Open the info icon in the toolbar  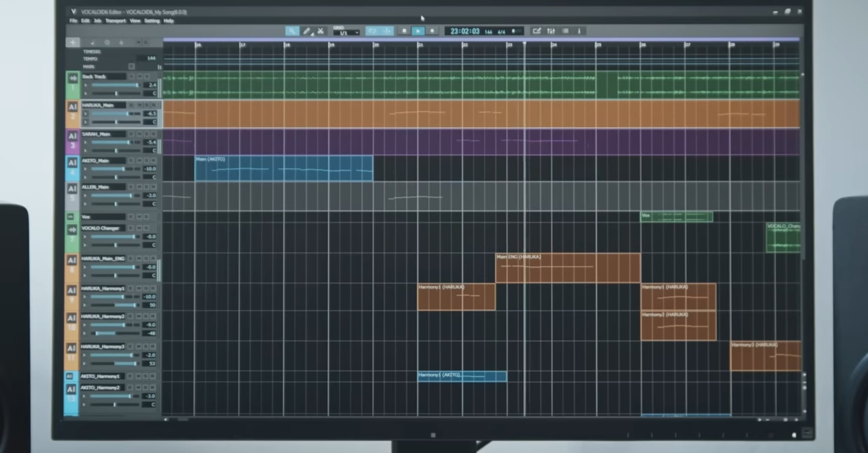579,31
